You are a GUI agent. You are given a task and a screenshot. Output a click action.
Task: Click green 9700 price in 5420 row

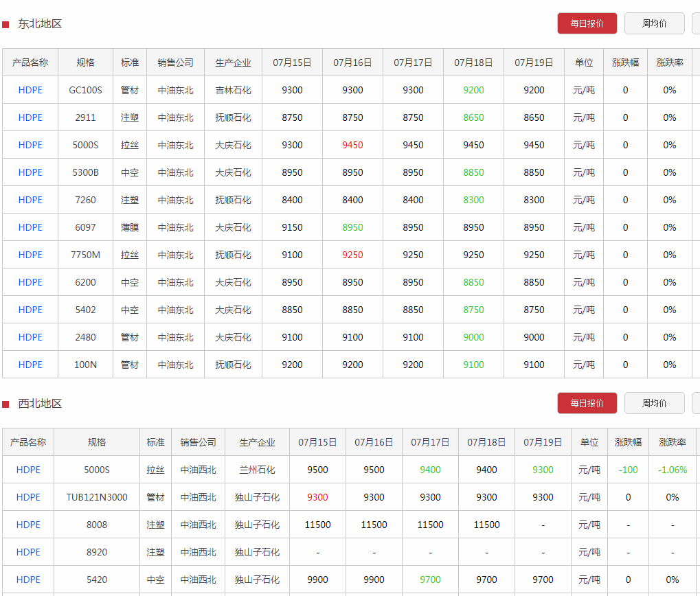click(430, 580)
